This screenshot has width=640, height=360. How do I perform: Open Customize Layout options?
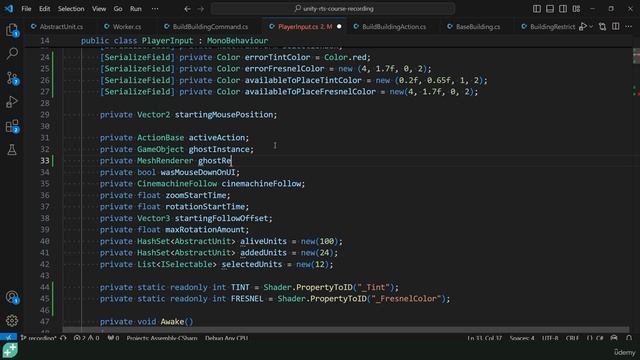tap(576, 9)
